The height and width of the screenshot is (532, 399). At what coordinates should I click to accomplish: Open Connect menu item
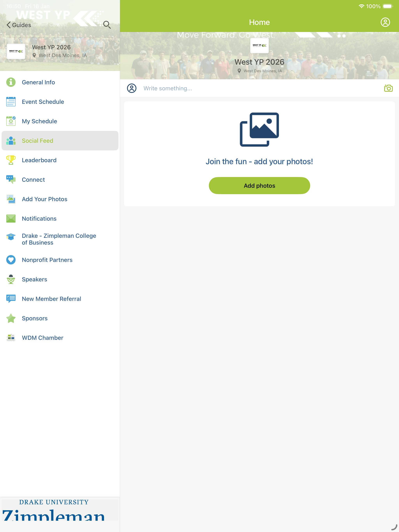[x=60, y=180]
